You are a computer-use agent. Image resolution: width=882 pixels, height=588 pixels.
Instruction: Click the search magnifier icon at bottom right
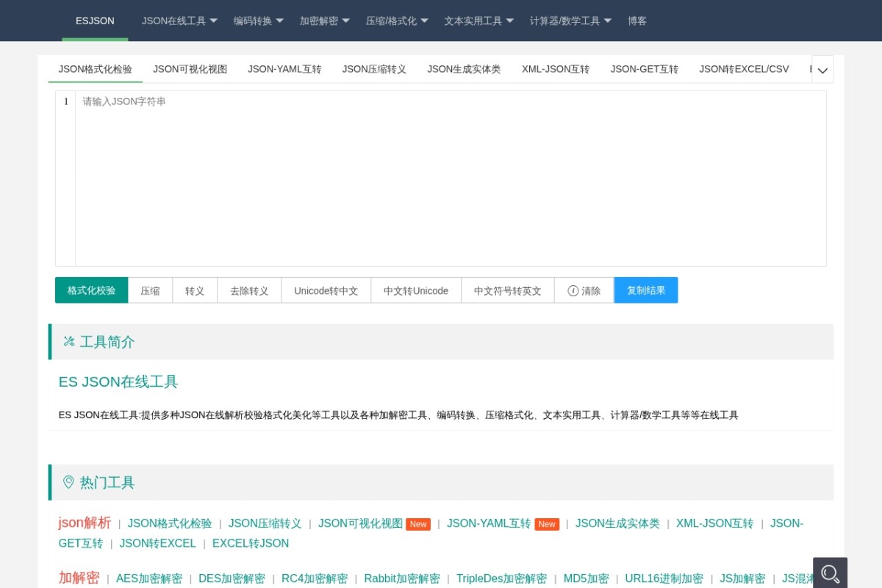[831, 573]
